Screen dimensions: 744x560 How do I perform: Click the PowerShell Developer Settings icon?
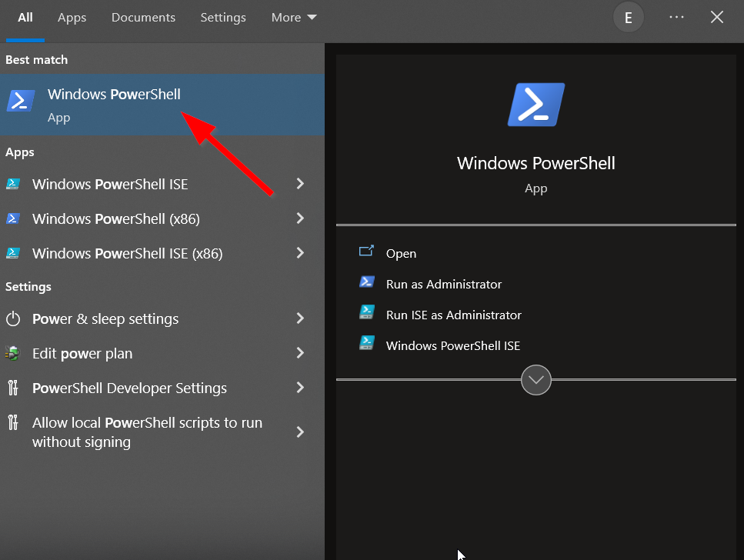(x=13, y=388)
